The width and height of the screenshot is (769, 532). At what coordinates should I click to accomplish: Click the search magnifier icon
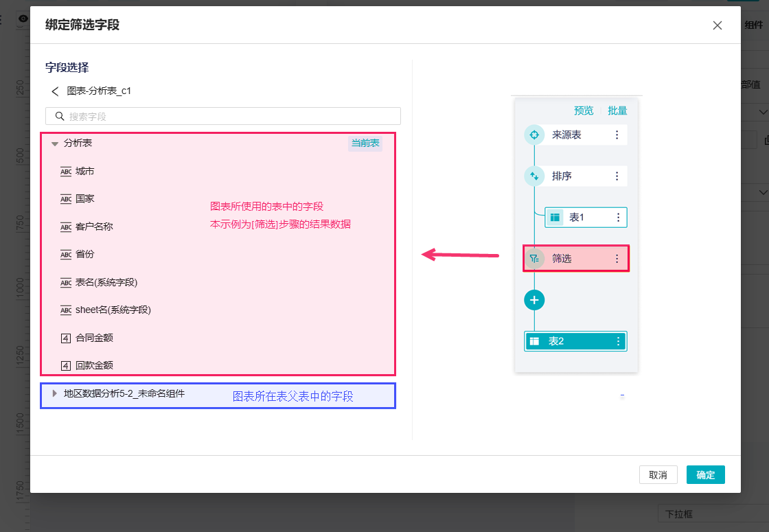pyautogui.click(x=60, y=116)
